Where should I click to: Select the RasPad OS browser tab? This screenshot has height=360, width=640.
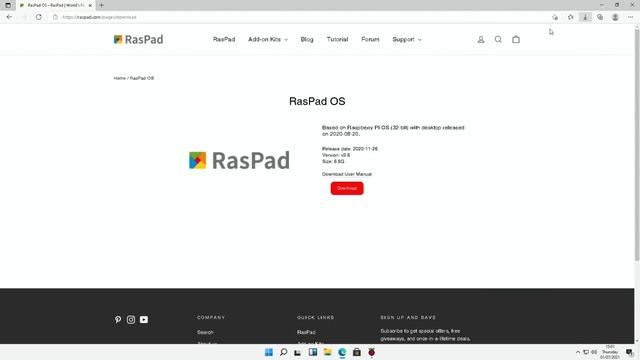pyautogui.click(x=55, y=5)
